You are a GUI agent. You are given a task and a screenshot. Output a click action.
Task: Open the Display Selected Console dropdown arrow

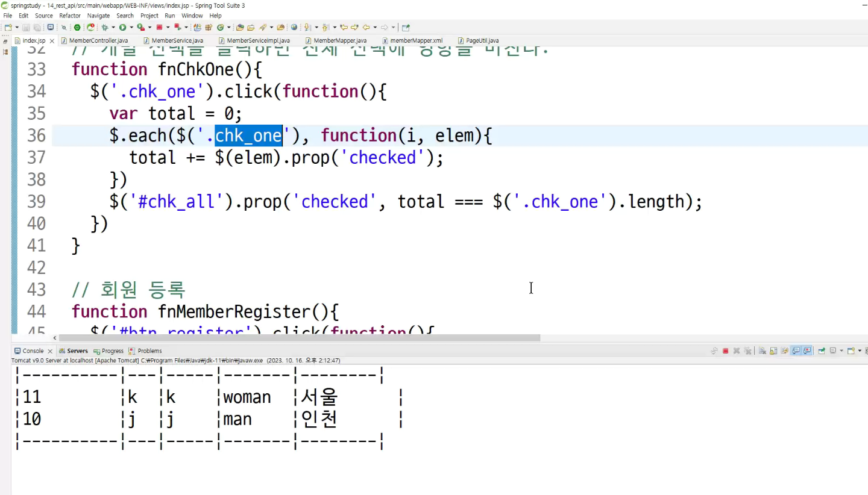pyautogui.click(x=841, y=350)
